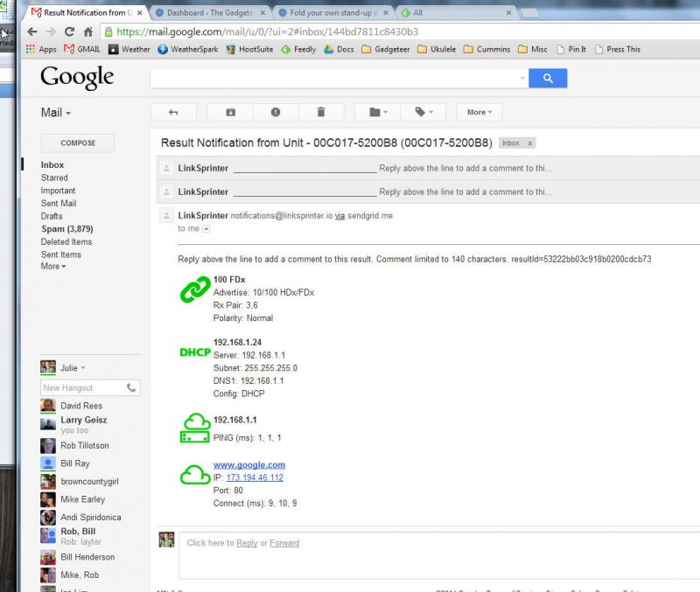700x592 pixels.
Task: Delete the email with the trash icon
Action: coord(320,112)
